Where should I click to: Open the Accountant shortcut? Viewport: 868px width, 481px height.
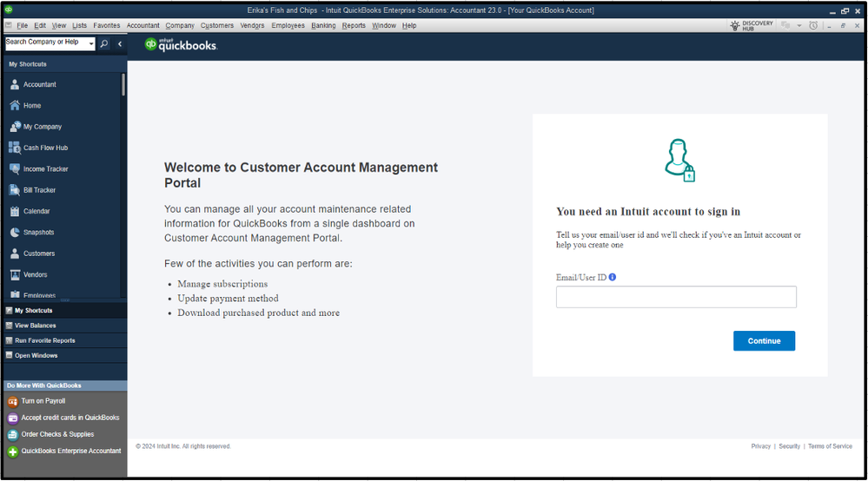coord(33,84)
